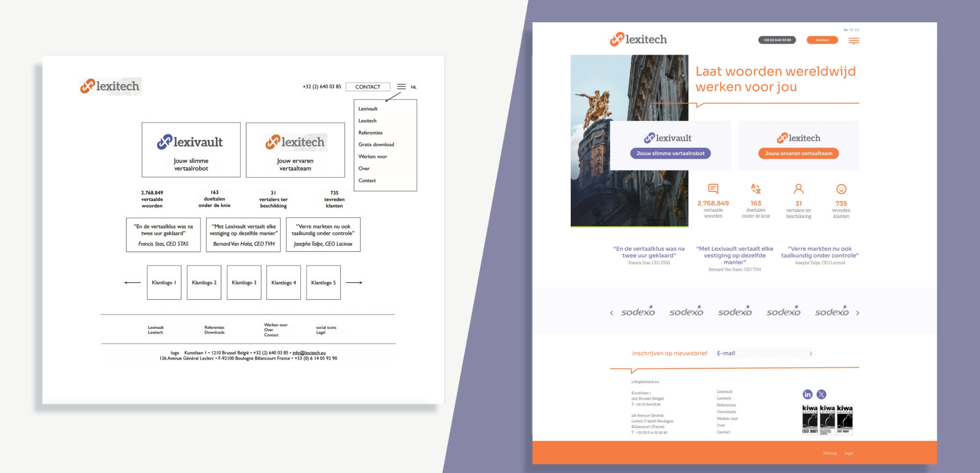Click the info@lexitech.eu link in the wireframe
The height and width of the screenshot is (473, 980).
coord(309,353)
